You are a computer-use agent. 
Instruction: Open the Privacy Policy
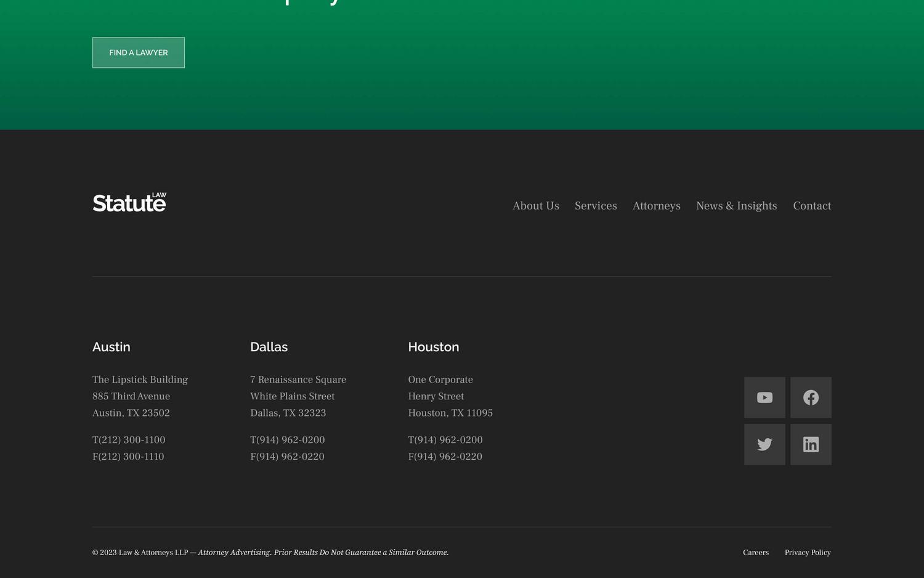(x=808, y=552)
